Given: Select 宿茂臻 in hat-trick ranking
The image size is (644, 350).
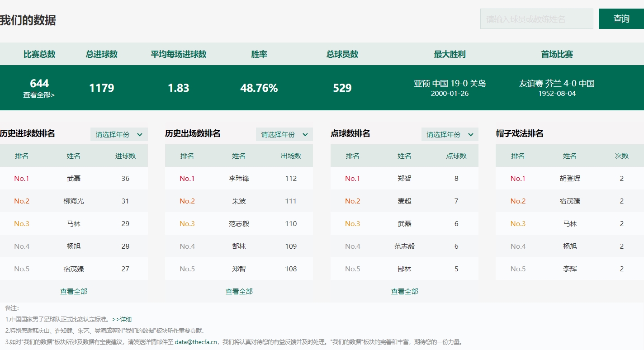Looking at the screenshot, I should [x=570, y=201].
